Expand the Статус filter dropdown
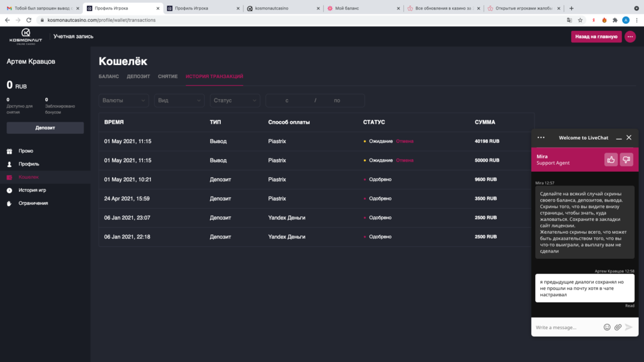 [x=234, y=100]
